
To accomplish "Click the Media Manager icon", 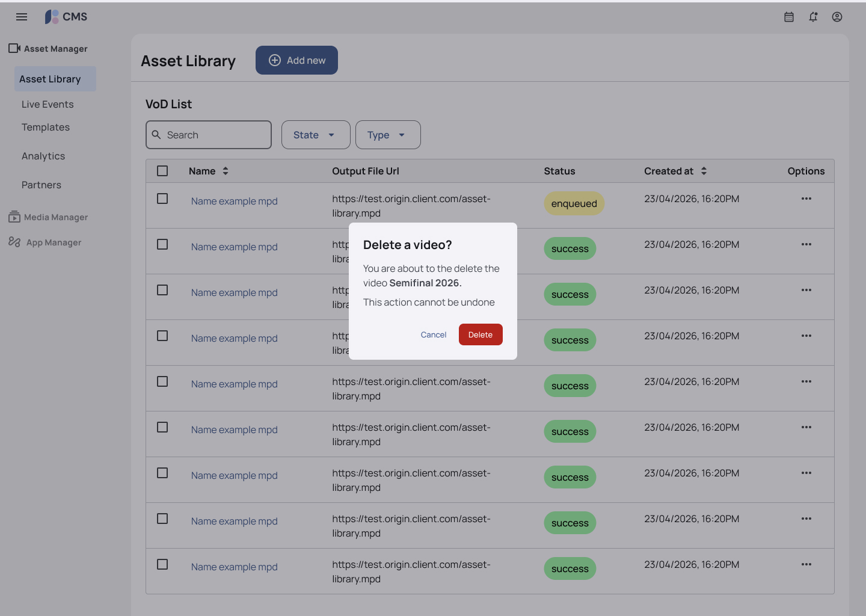I will [x=14, y=217].
